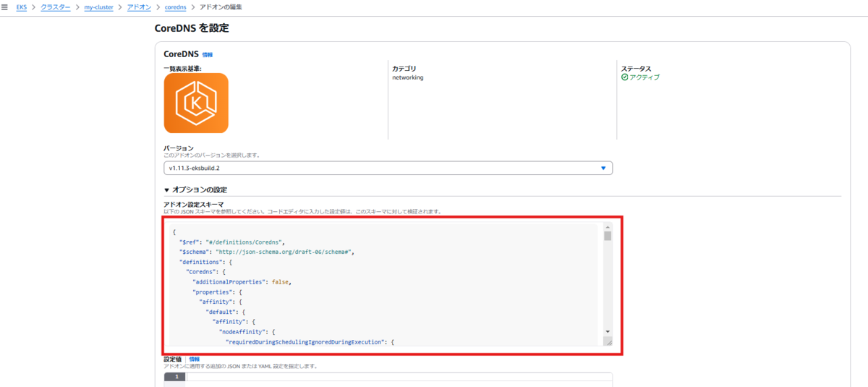Go to EKS breadcrumb link

coord(22,7)
